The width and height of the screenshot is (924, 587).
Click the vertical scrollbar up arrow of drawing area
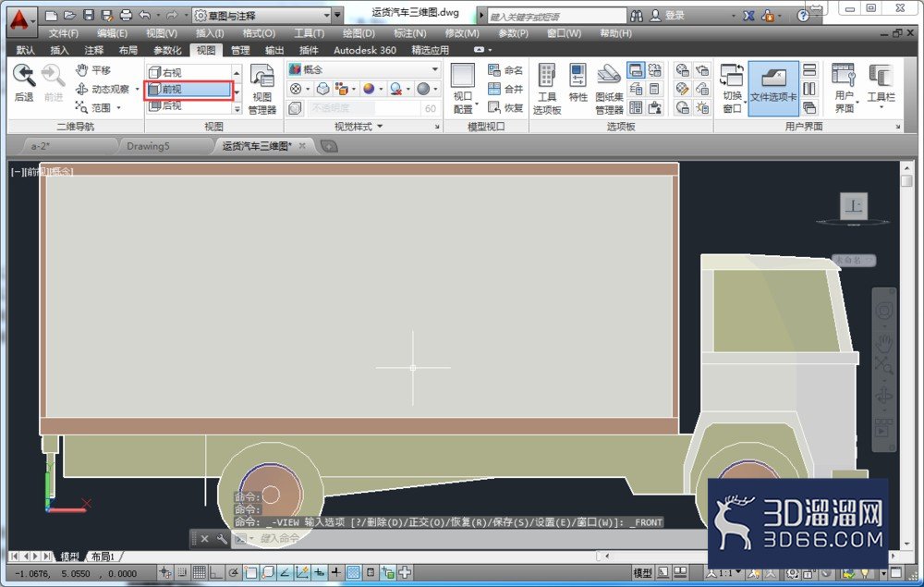907,168
